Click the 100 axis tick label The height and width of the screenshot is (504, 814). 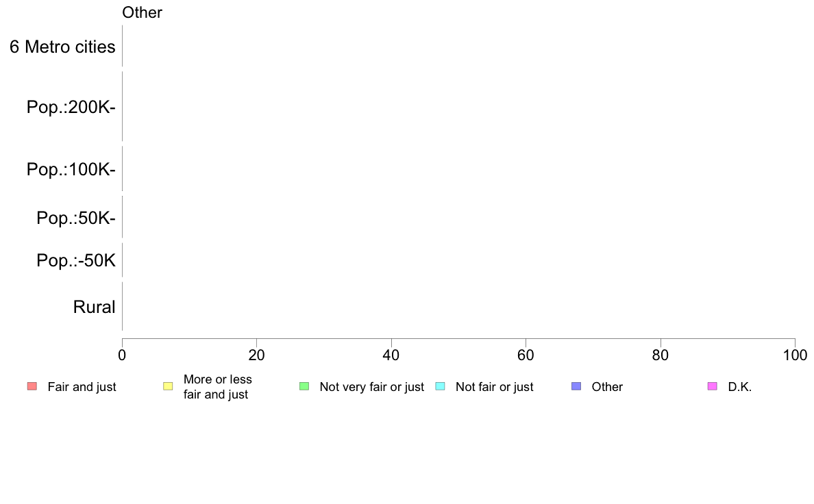tap(795, 355)
